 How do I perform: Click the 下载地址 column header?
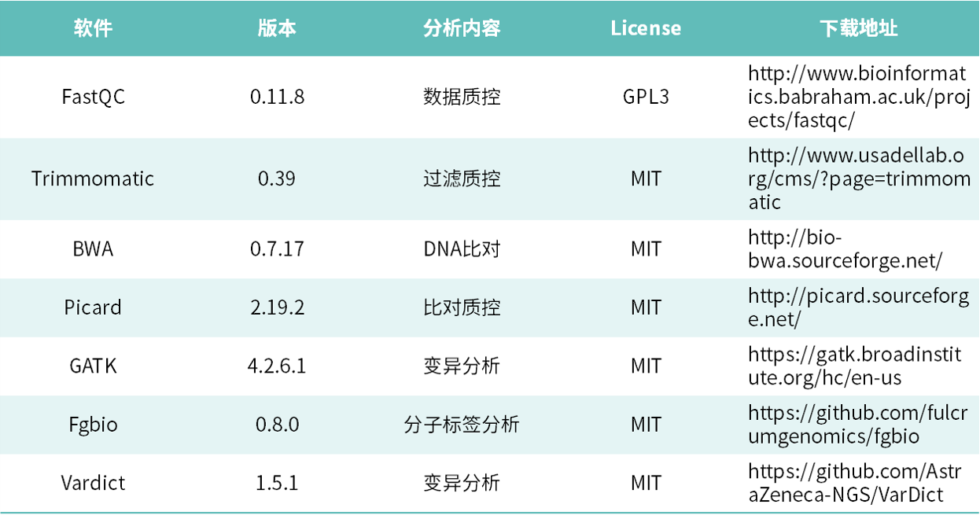click(x=858, y=28)
